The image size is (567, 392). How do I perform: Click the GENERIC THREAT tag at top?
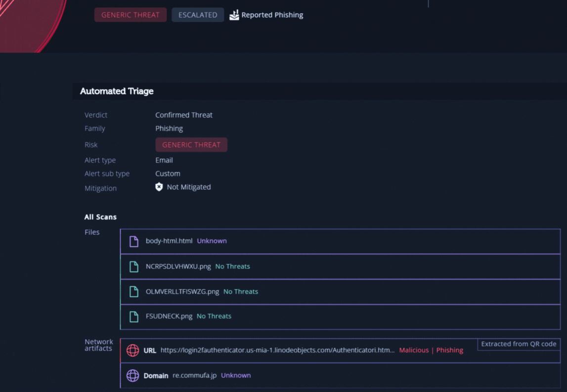[x=131, y=15]
